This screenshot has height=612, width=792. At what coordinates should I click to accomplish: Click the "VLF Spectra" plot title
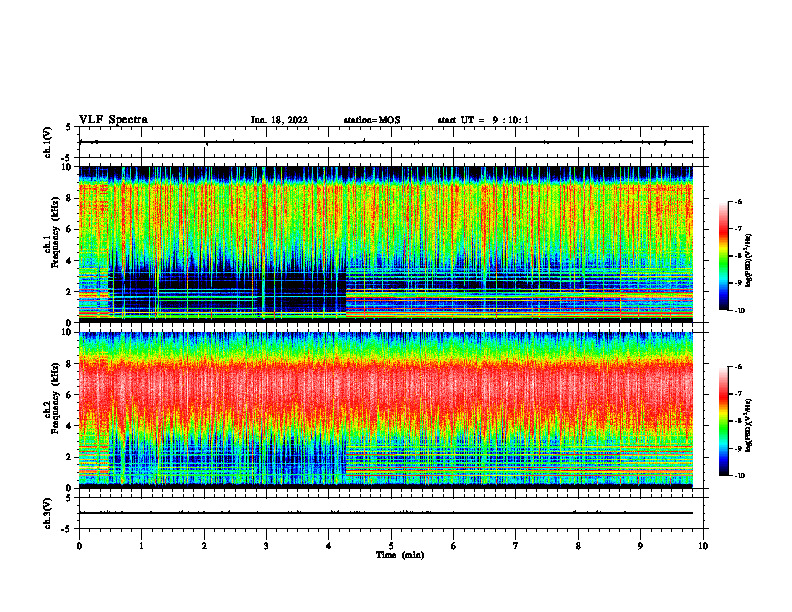pyautogui.click(x=113, y=120)
